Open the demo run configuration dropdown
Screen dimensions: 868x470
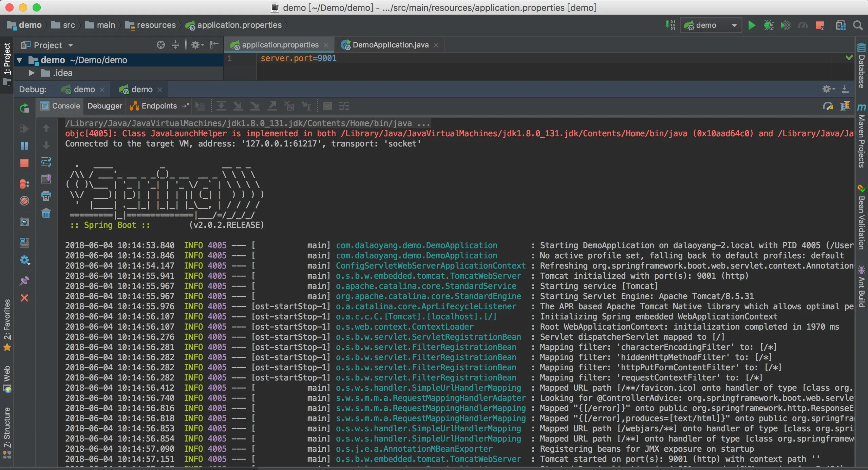tap(711, 25)
